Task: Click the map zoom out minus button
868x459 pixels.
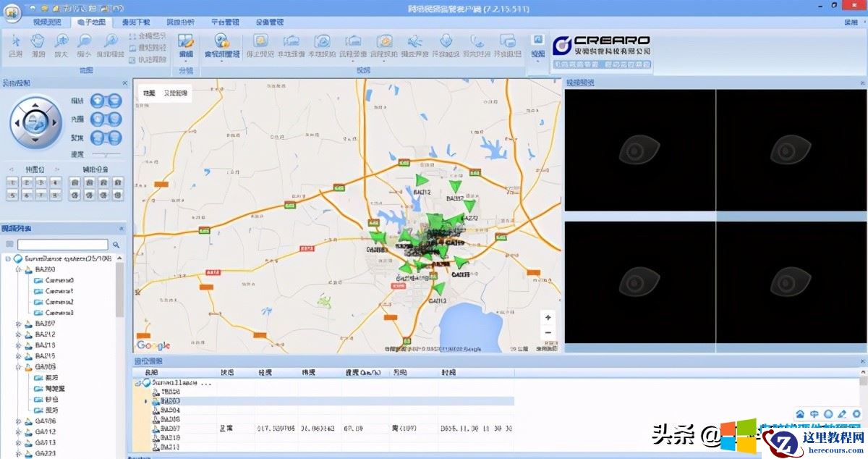Action: [548, 332]
